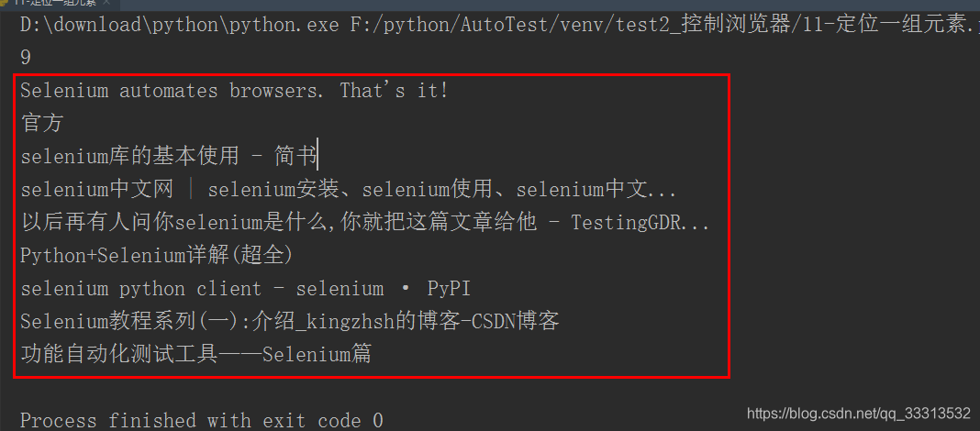Click 'Process finished with exit code 0'
This screenshot has height=431, width=980.
tap(202, 420)
